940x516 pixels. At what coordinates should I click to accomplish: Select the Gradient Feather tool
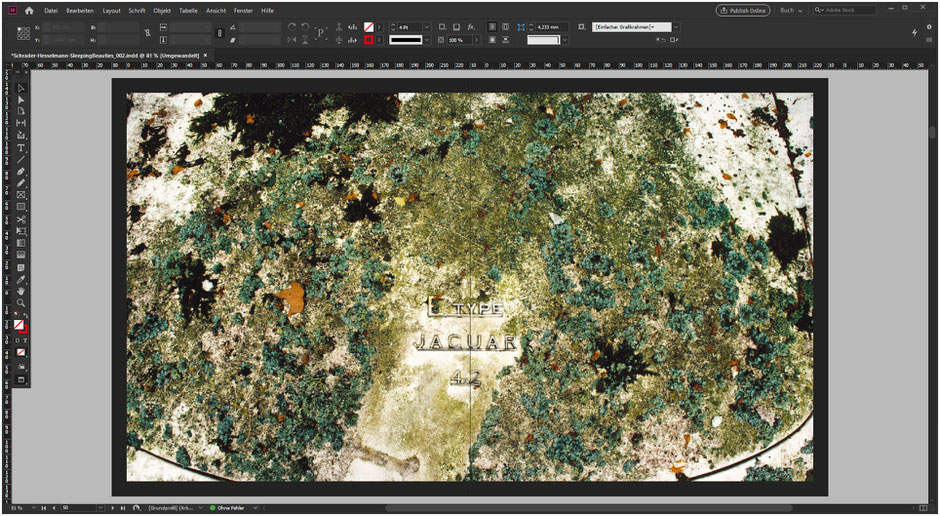[21, 255]
